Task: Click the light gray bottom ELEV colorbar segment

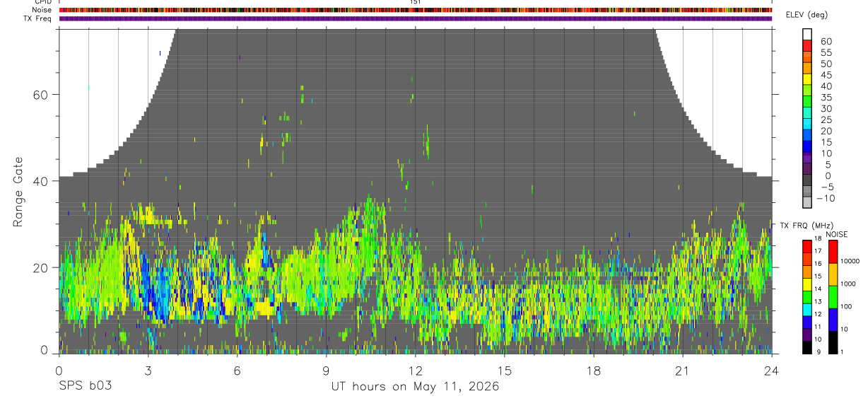Action: [x=807, y=202]
